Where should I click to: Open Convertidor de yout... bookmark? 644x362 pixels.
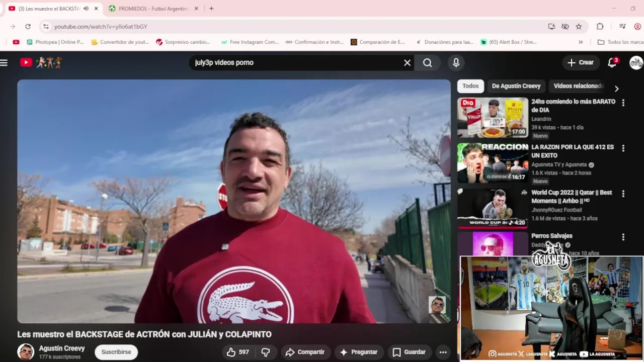click(120, 42)
